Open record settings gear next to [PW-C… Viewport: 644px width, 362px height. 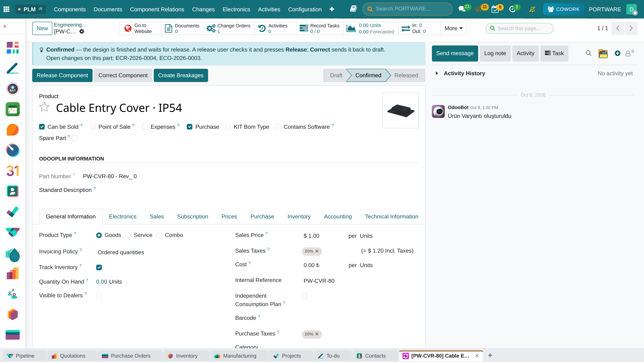[x=82, y=32]
